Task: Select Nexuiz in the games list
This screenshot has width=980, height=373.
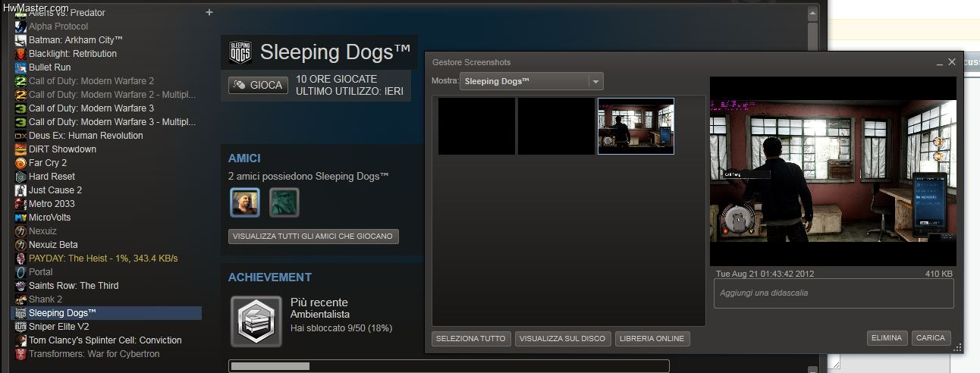Action: click(106, 231)
